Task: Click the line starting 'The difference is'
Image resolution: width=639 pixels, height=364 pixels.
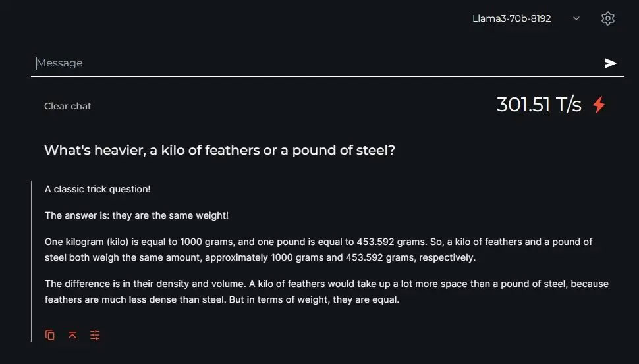Action: [327, 284]
